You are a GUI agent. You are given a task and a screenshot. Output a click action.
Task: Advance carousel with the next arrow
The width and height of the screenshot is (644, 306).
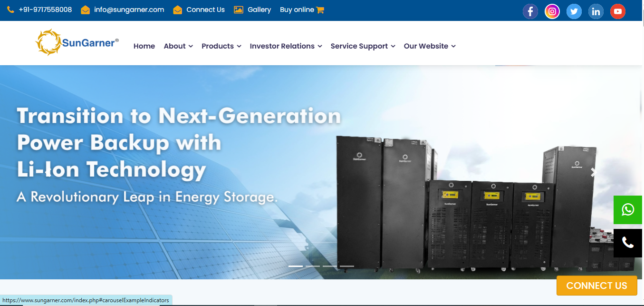[x=593, y=172]
